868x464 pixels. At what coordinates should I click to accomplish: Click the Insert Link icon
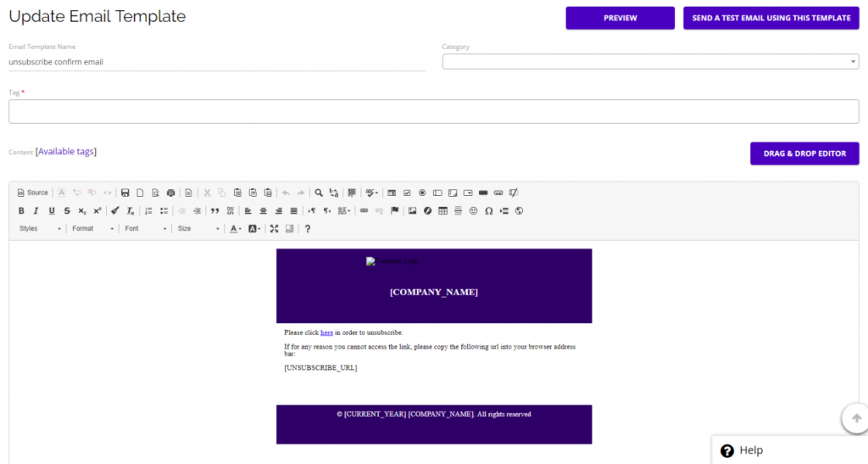click(364, 210)
